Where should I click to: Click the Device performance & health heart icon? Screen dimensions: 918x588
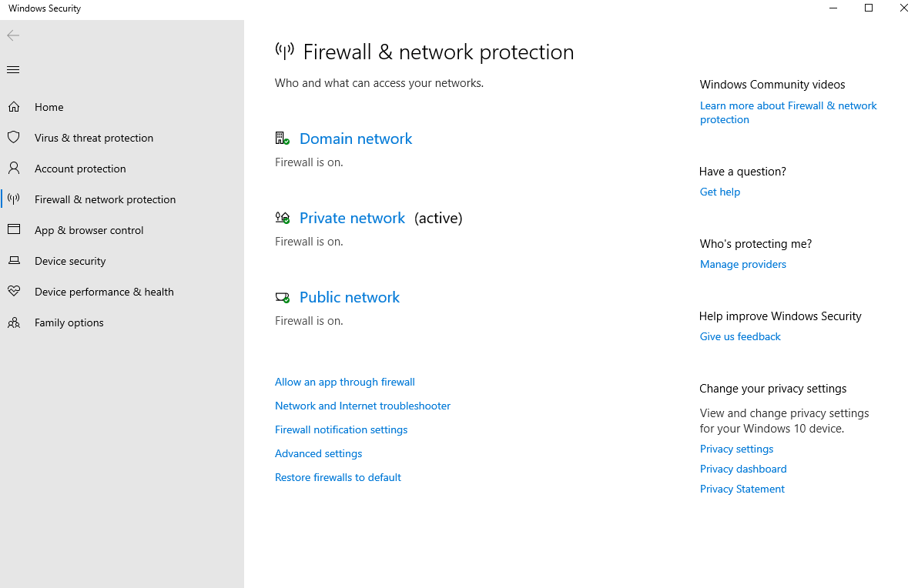point(14,291)
